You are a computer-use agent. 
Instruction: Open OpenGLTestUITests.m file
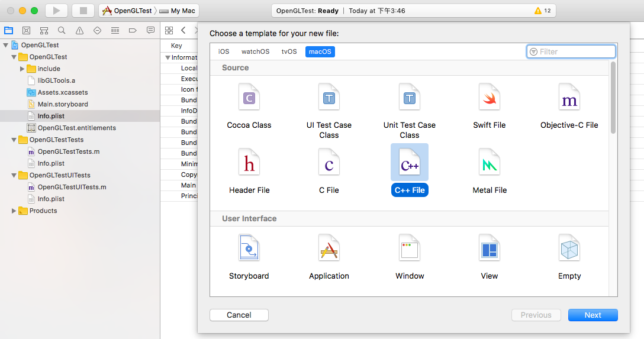click(67, 187)
